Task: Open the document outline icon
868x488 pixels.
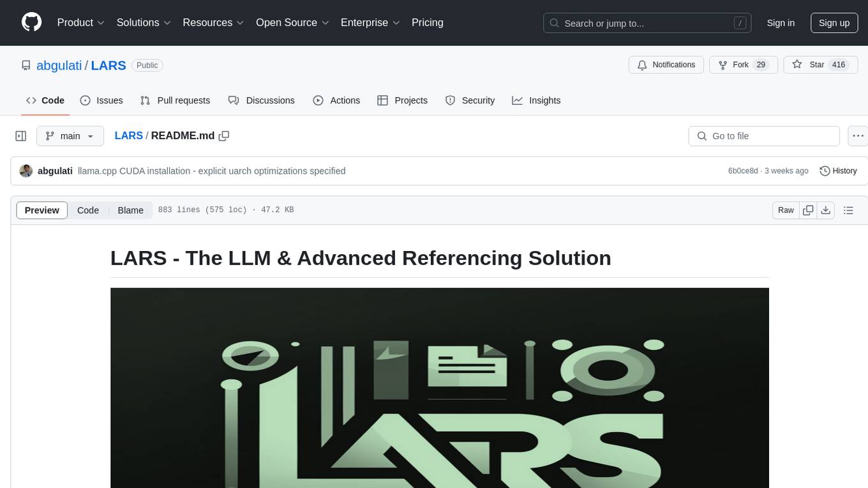Action: (848, 210)
